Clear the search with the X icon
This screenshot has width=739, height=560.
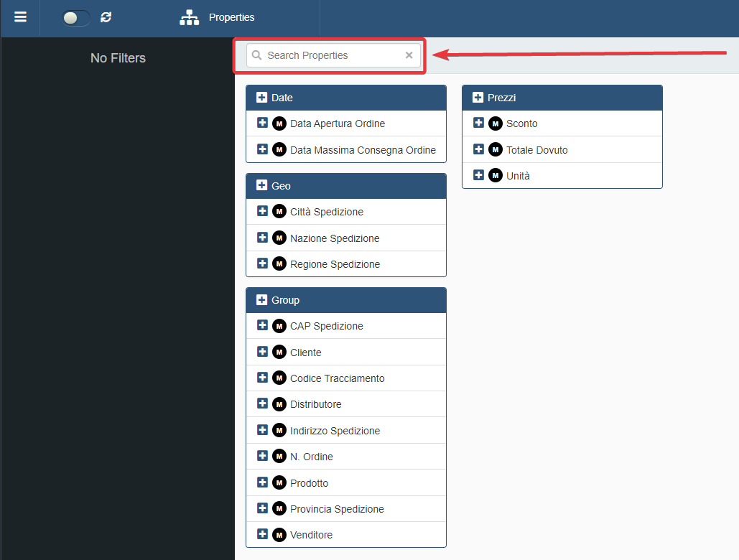click(x=409, y=55)
